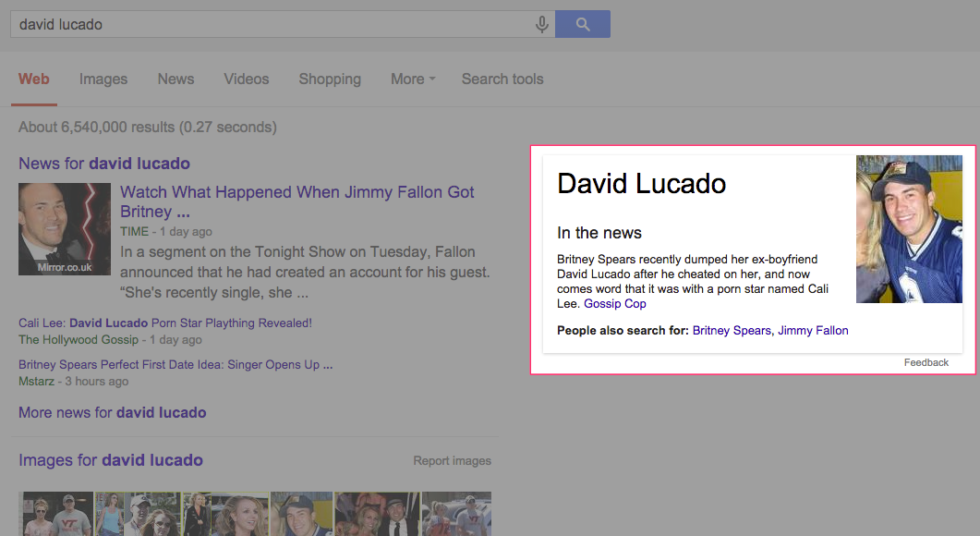Select the Web tab

click(34, 79)
